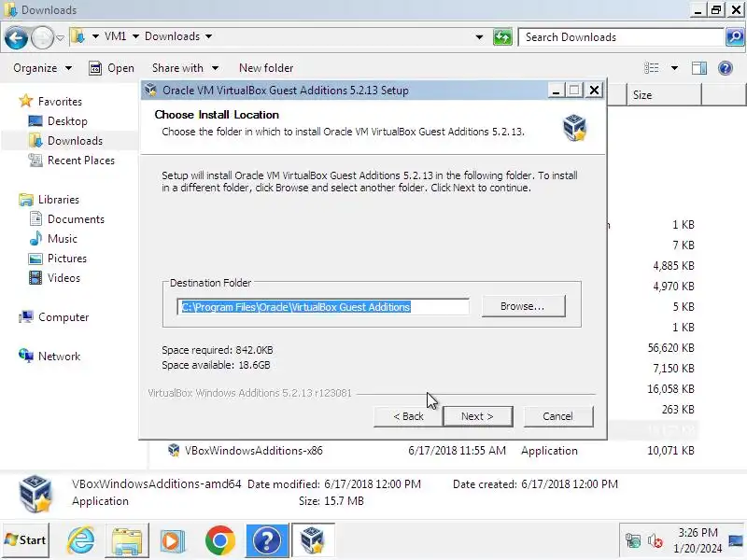Open the dropdown before VM1 breadcrumb
This screenshot has height=560, width=747.
tap(95, 36)
